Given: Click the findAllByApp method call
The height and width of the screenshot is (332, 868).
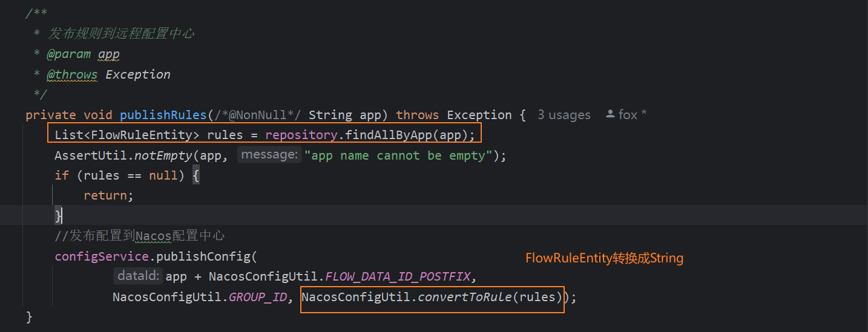Looking at the screenshot, I should point(392,135).
